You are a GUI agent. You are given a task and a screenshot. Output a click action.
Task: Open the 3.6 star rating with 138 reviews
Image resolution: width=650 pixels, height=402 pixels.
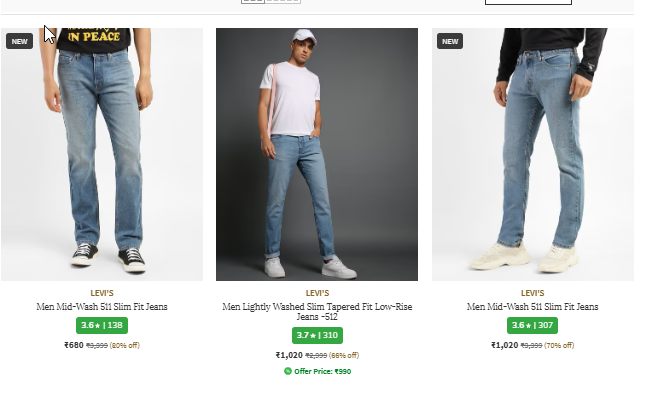click(x=102, y=325)
